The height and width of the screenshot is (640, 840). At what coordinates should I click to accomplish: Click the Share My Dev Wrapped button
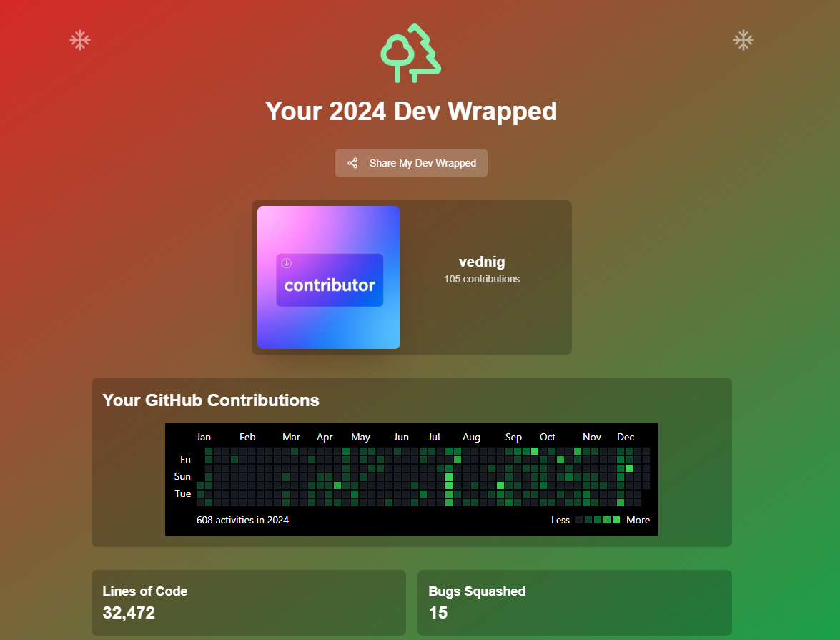(411, 163)
